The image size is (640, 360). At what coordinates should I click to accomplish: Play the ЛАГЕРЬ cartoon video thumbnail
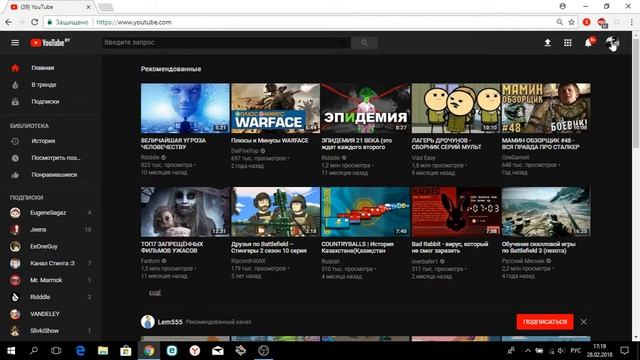pyautogui.click(x=456, y=108)
